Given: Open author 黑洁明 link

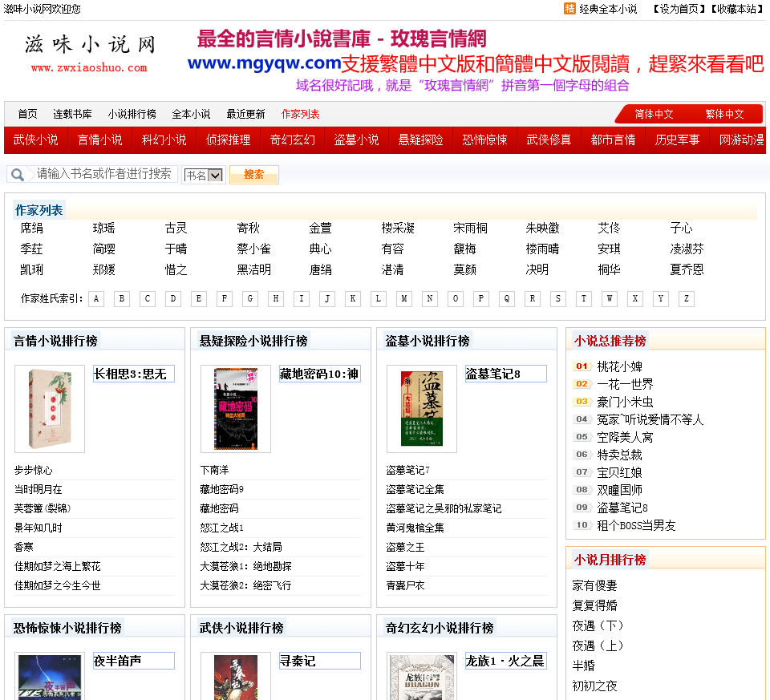Looking at the screenshot, I should click(x=253, y=269).
